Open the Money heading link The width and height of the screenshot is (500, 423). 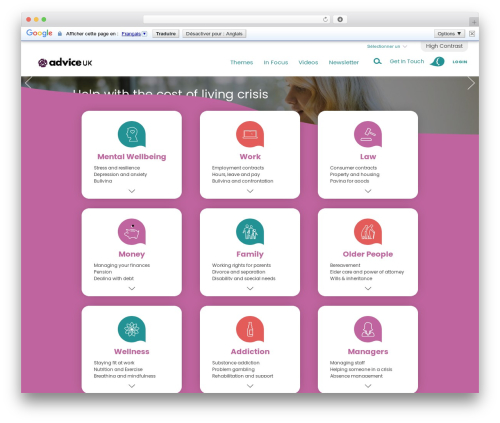[x=132, y=254]
